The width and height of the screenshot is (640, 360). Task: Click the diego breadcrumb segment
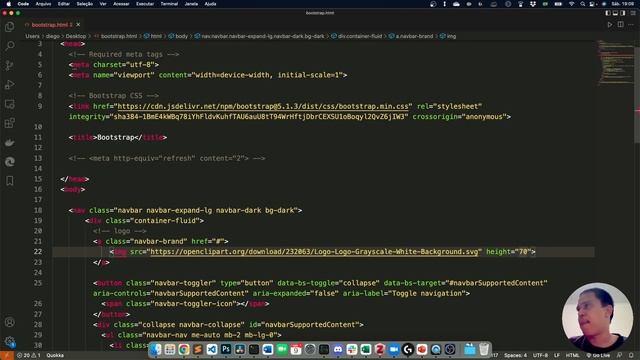coord(52,36)
